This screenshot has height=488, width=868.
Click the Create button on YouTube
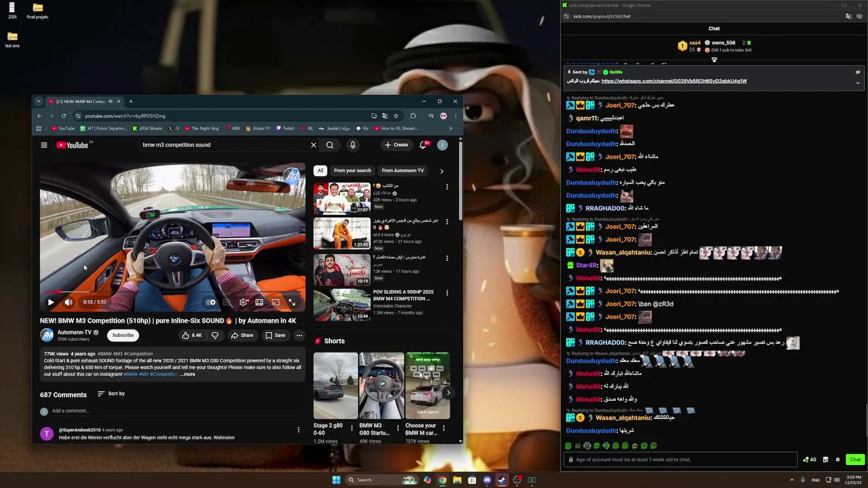[x=396, y=145]
